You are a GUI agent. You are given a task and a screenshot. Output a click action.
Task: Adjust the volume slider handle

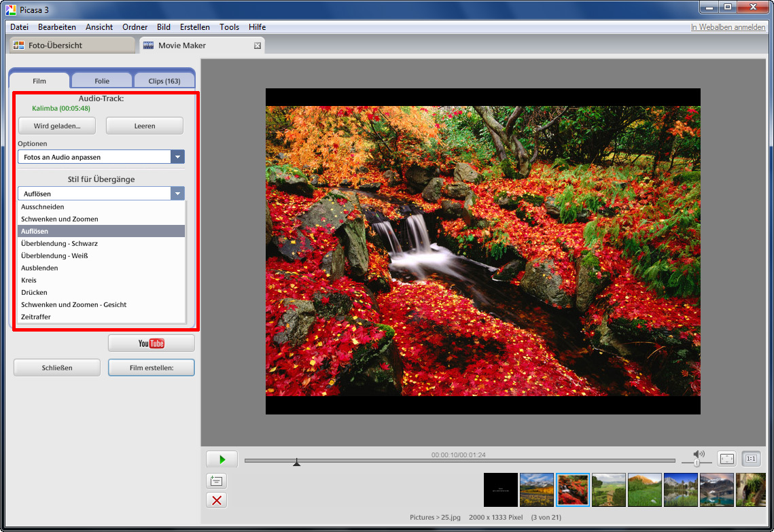697,463
